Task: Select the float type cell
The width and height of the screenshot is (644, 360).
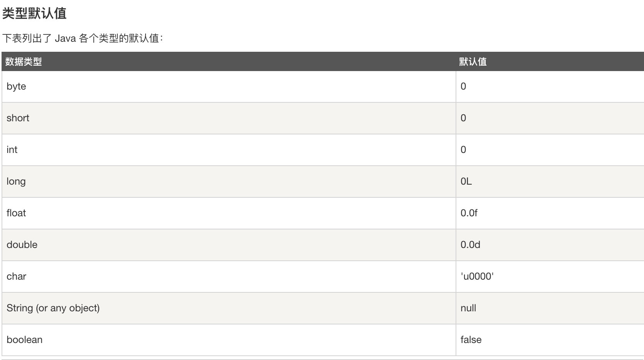Action: (x=16, y=213)
